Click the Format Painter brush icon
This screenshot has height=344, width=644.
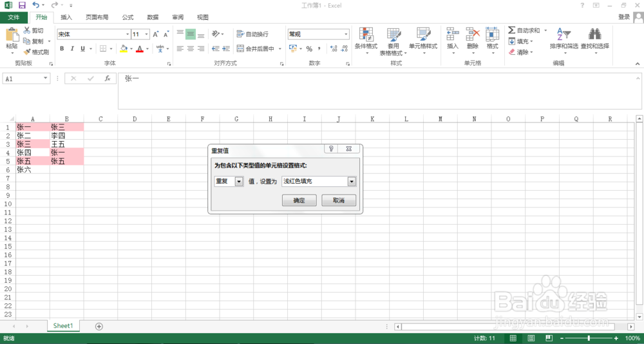[26, 52]
